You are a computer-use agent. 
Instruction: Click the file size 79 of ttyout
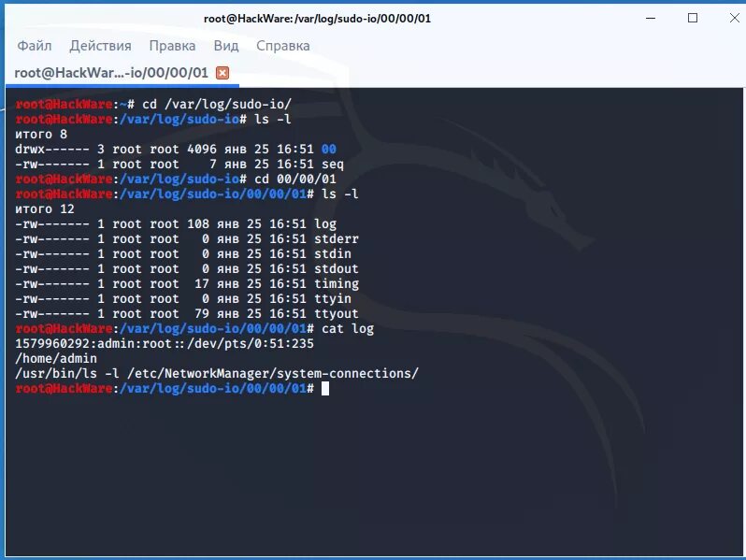point(202,314)
